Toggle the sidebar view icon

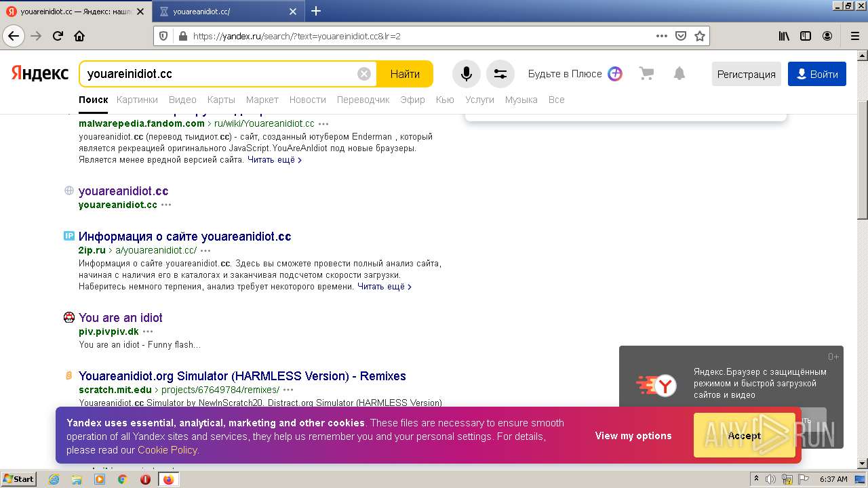click(x=806, y=36)
